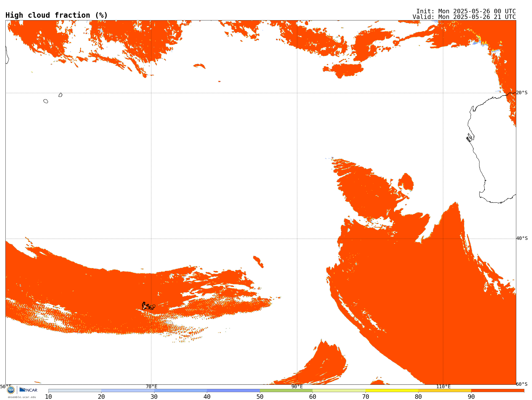The image size is (532, 400).
Task: Pick the amber 80-90 colorbar segment
Action: 445,391
